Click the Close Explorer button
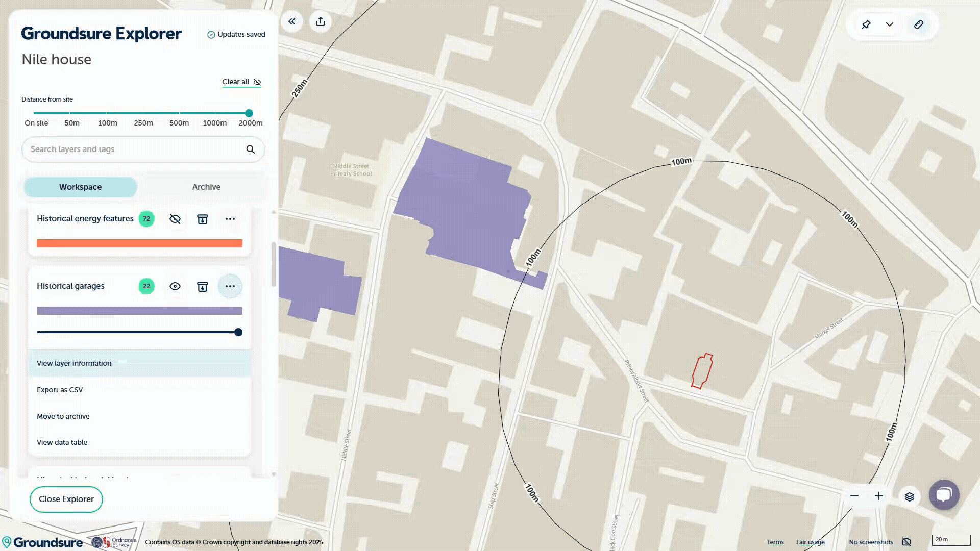Screen dimensions: 980x551 pos(66,499)
